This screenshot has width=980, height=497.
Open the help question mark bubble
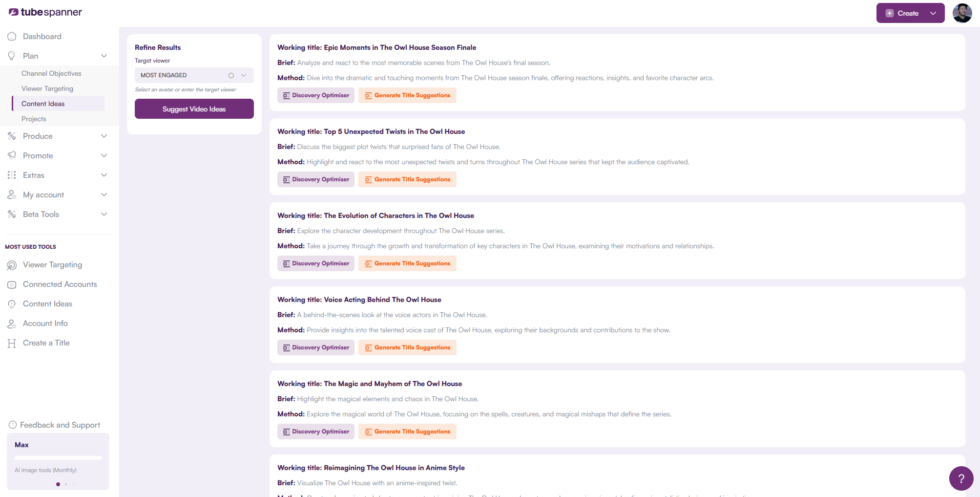tap(961, 478)
